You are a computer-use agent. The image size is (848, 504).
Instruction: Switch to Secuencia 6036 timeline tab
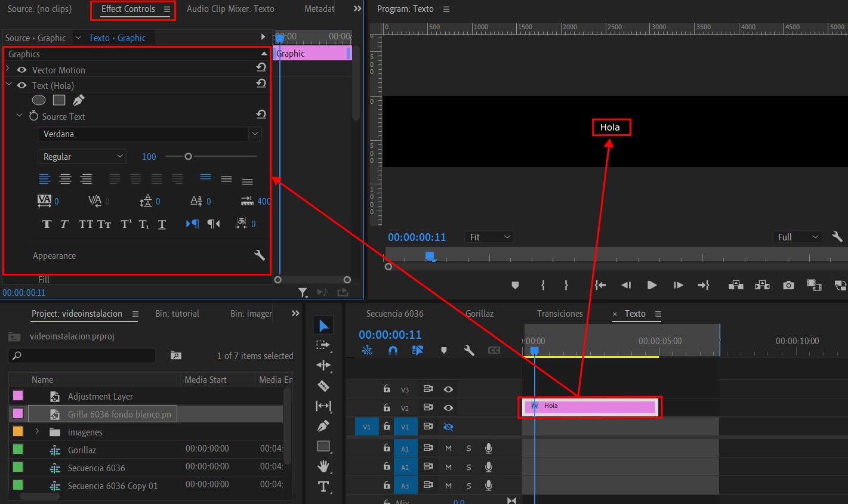(x=394, y=314)
